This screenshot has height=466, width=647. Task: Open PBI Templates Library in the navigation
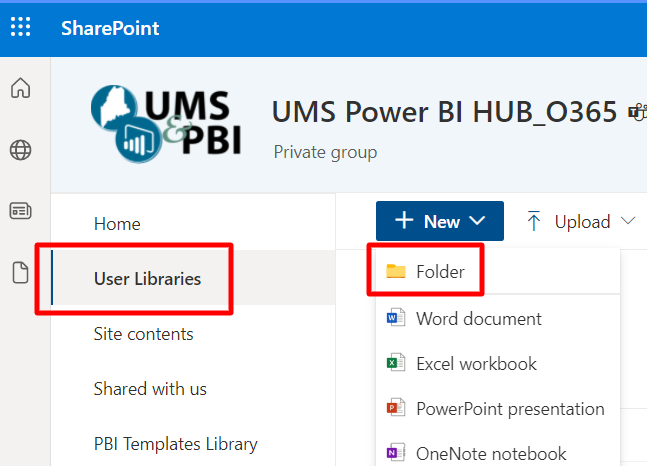click(x=176, y=444)
